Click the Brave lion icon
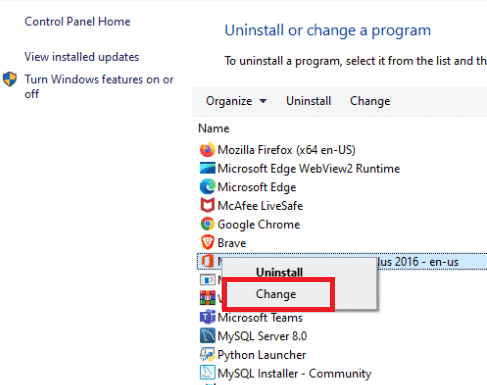 tap(207, 242)
